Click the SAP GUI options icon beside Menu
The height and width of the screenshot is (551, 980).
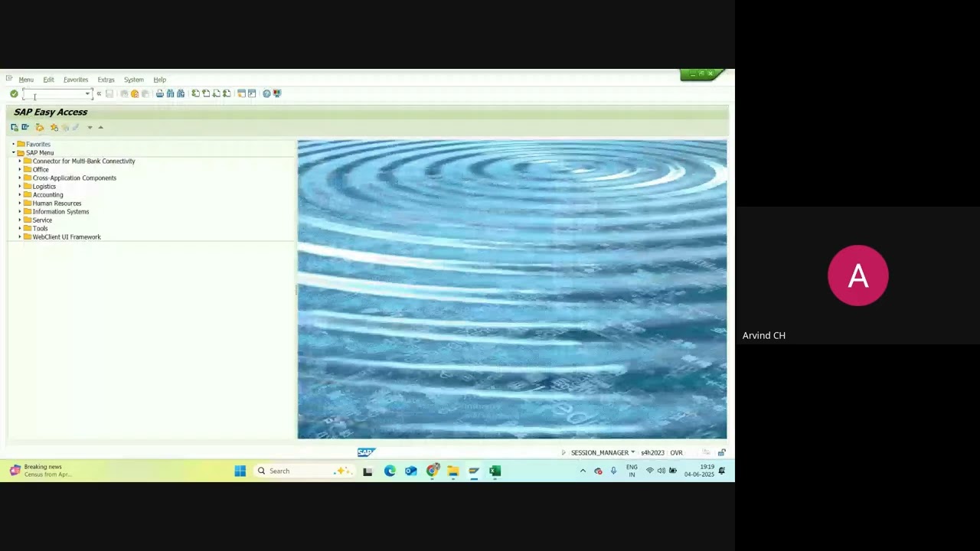coord(8,79)
